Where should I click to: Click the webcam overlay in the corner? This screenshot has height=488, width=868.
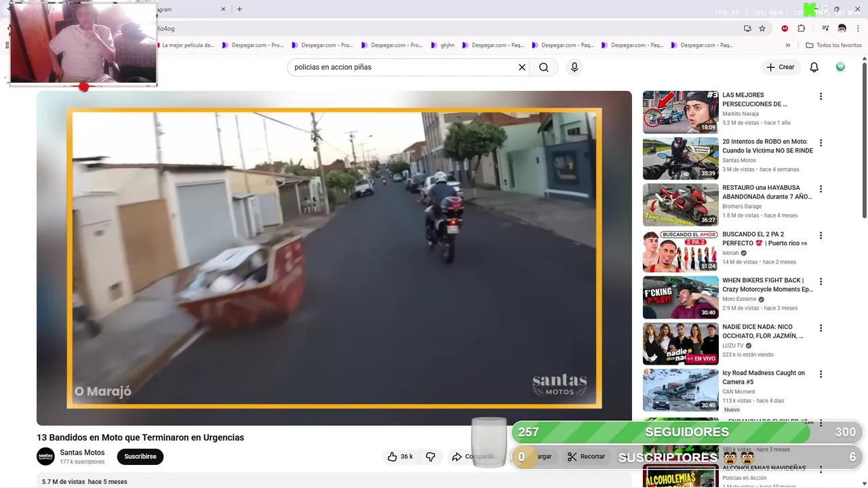(x=83, y=43)
